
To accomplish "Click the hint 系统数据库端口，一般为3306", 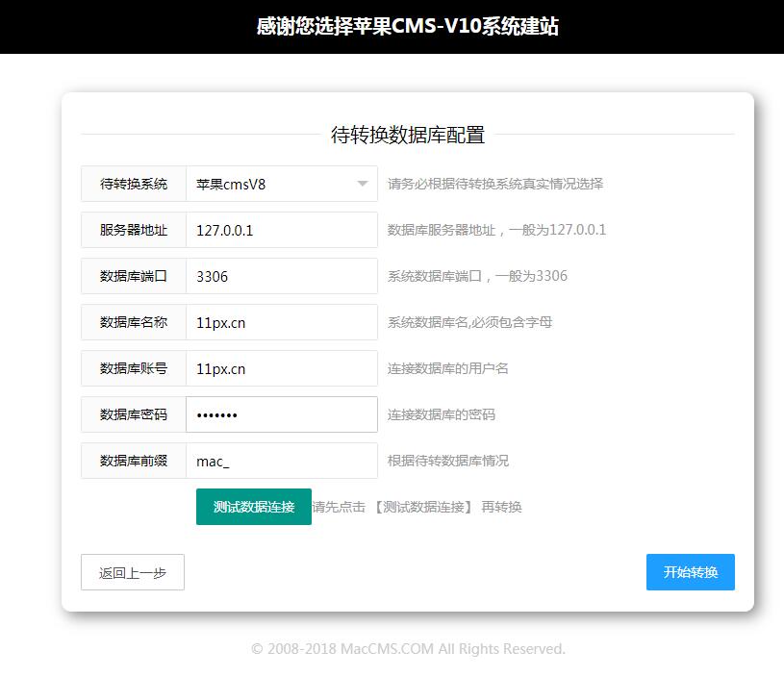I will [477, 276].
